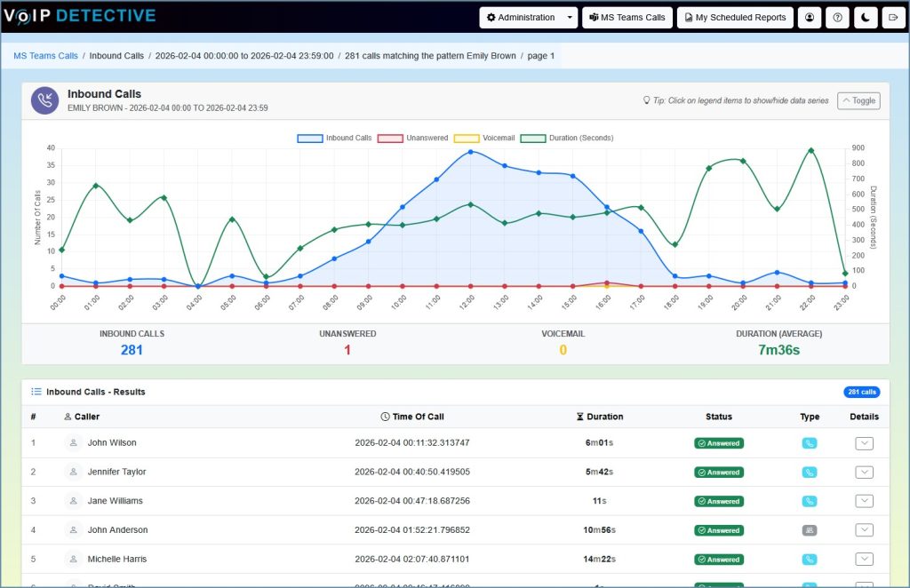910x588 pixels.
Task: Collapse the chart using the Toggle button
Action: pyautogui.click(x=857, y=100)
